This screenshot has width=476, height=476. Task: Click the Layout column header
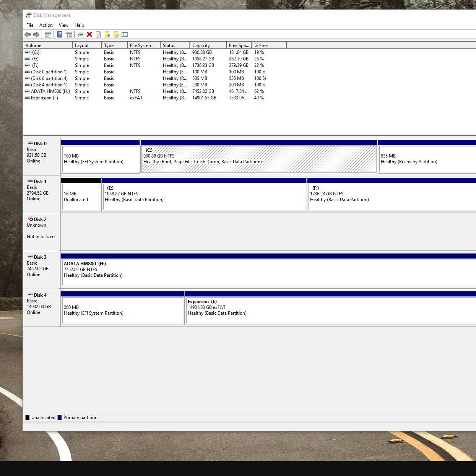pyautogui.click(x=87, y=45)
